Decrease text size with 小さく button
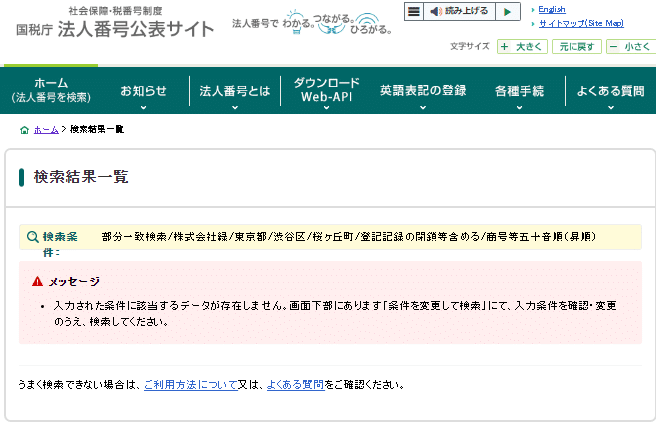The image size is (656, 424). pos(630,47)
